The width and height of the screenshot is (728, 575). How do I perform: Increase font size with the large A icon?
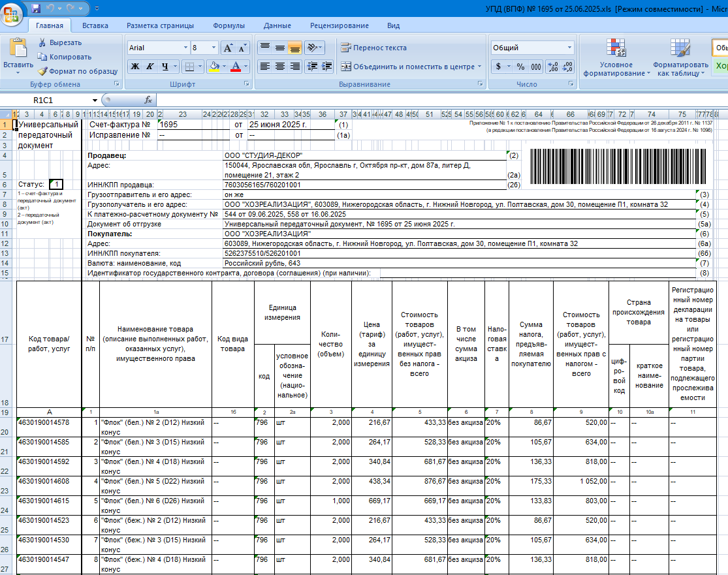pos(228,48)
